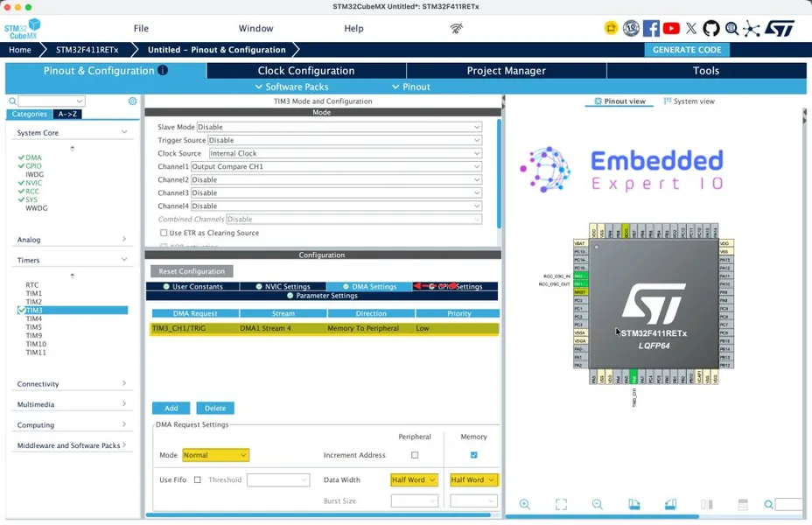The height and width of the screenshot is (525, 812).
Task: Rotate the chip clockwise
Action: pyautogui.click(x=633, y=504)
